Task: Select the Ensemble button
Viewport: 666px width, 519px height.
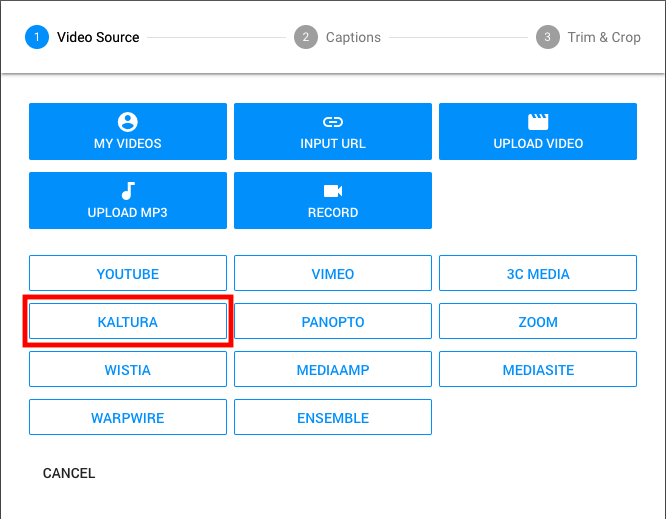Action: pos(333,417)
